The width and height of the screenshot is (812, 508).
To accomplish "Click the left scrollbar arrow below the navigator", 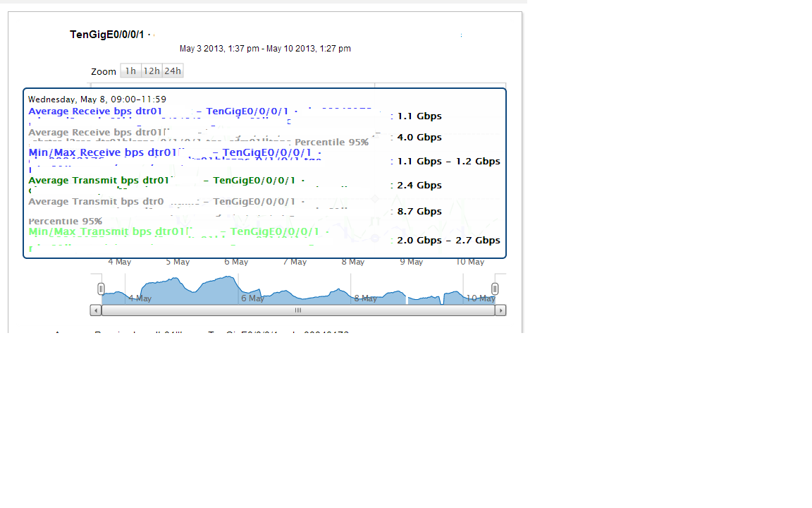I will pos(96,310).
